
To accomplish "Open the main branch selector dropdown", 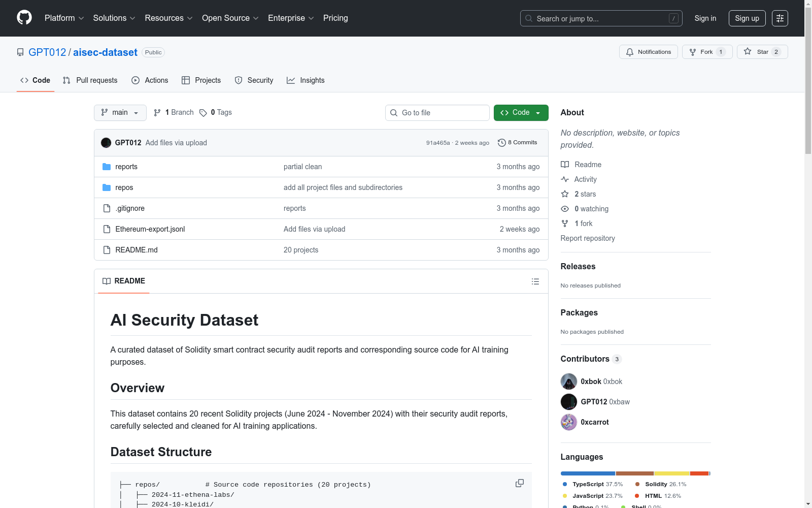I will (x=120, y=113).
